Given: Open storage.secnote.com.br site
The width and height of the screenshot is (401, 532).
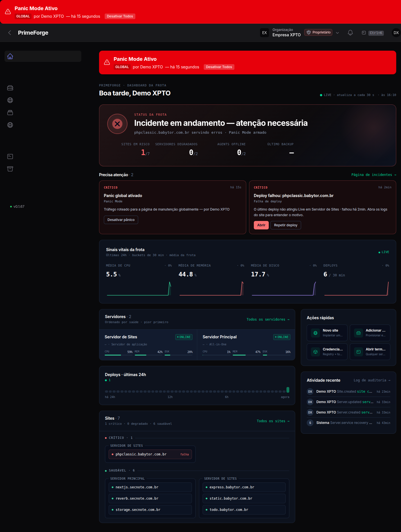Looking at the screenshot, I should [150, 510].
